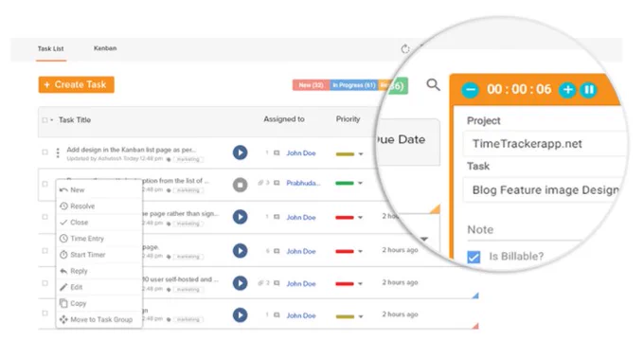The width and height of the screenshot is (644, 359).
Task: Sort by the Assigned to column header
Action: [284, 119]
